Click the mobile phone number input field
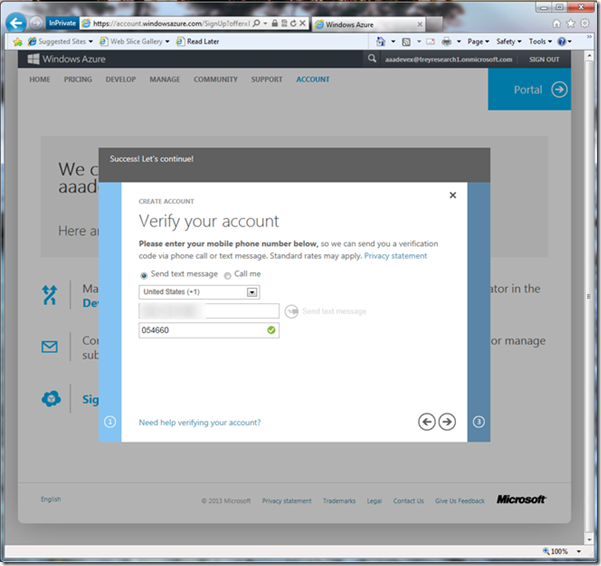601x566 pixels. [x=209, y=311]
